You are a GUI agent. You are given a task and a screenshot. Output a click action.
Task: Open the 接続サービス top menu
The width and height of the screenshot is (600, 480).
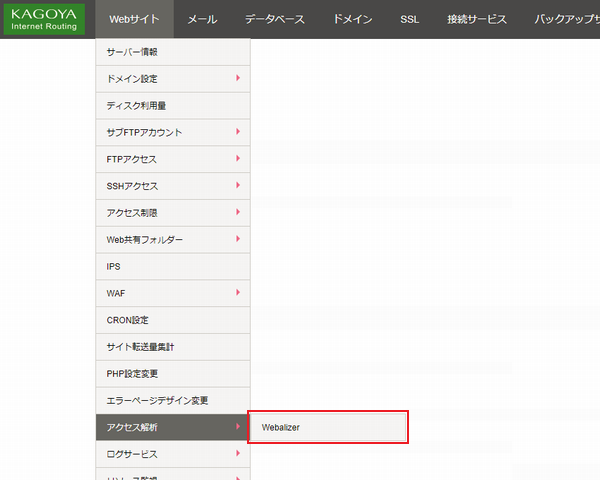(477, 19)
